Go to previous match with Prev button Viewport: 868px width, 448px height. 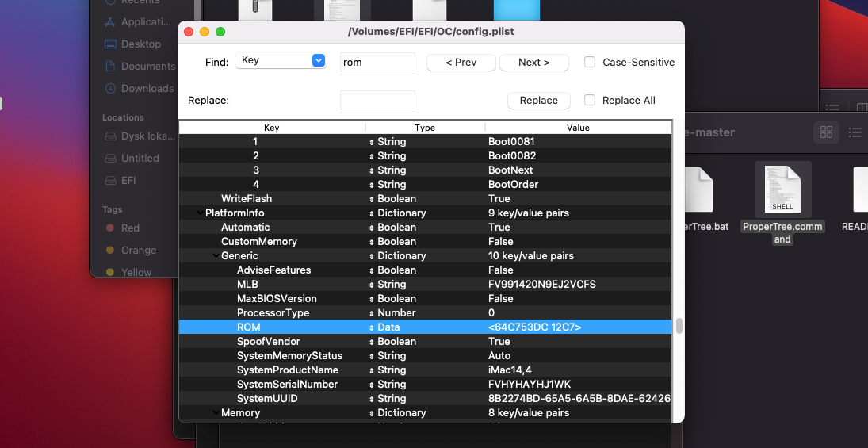point(461,63)
